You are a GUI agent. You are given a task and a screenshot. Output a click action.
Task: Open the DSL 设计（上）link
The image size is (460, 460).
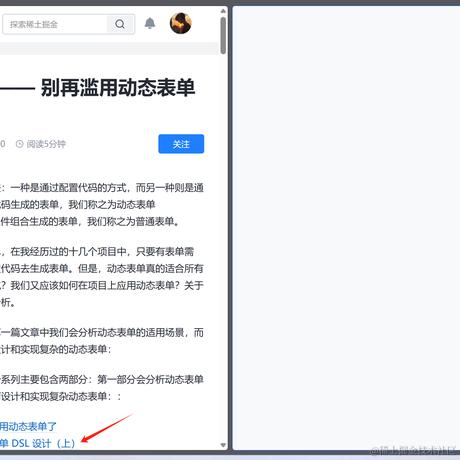pyautogui.click(x=37, y=444)
